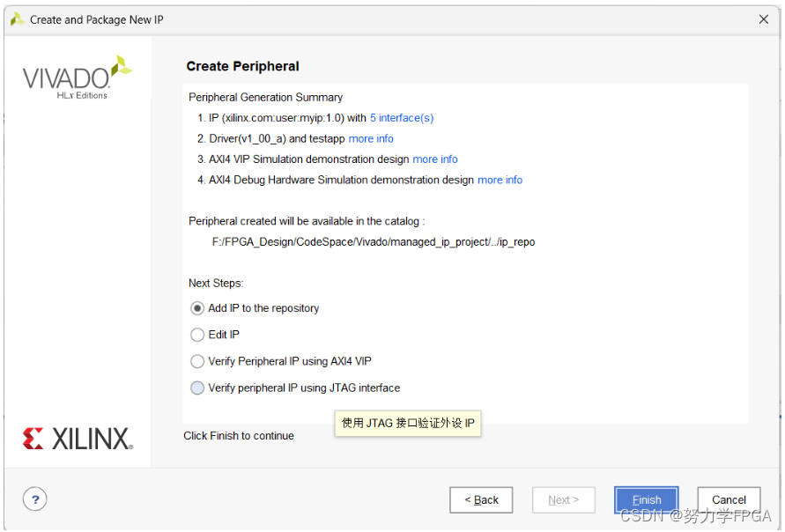This screenshot has height=532, width=785.
Task: Open more info for AXI4 VIP Simulation design
Action: (x=435, y=159)
